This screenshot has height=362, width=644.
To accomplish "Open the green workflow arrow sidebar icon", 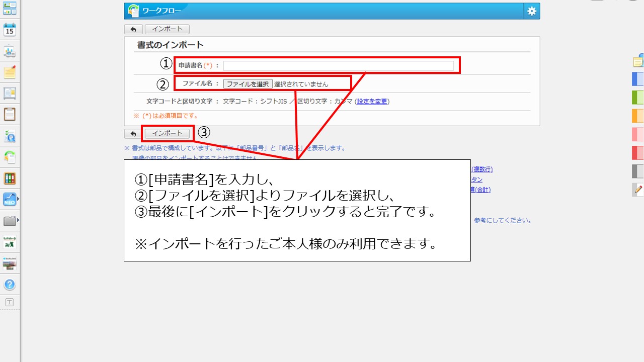I will point(10,157).
